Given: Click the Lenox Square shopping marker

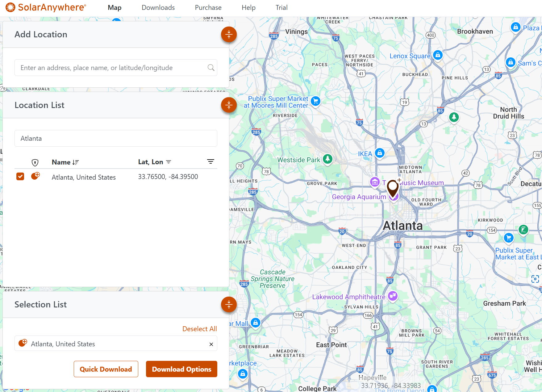Looking at the screenshot, I should pyautogui.click(x=438, y=55).
